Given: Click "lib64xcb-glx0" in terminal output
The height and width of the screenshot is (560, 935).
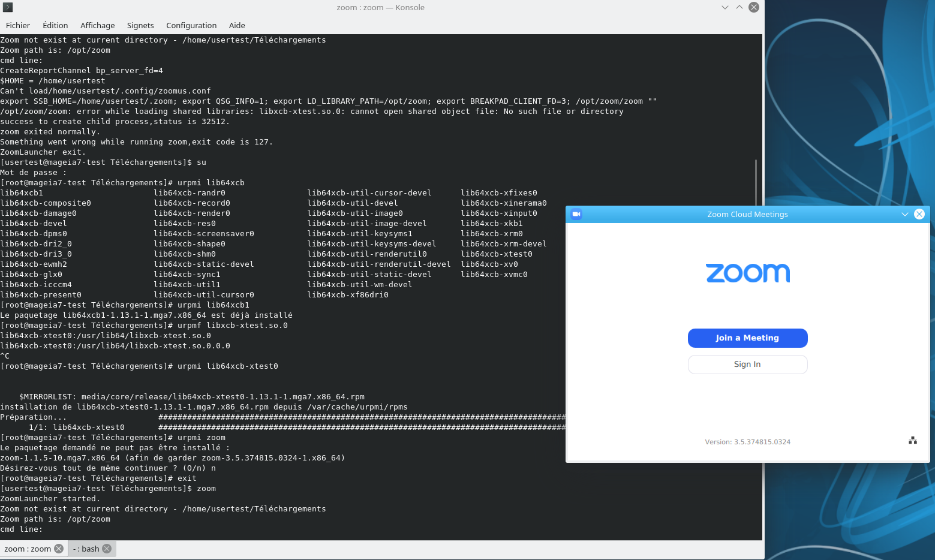Looking at the screenshot, I should [x=31, y=275].
